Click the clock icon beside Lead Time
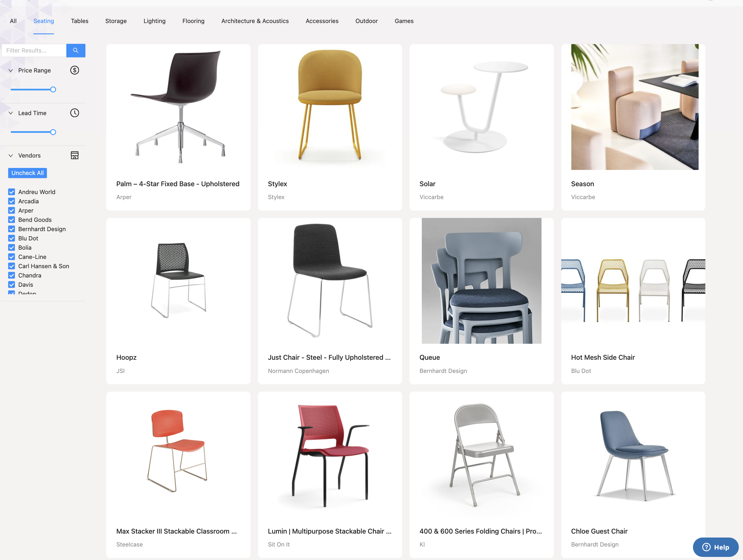The width and height of the screenshot is (743, 560). (x=74, y=113)
